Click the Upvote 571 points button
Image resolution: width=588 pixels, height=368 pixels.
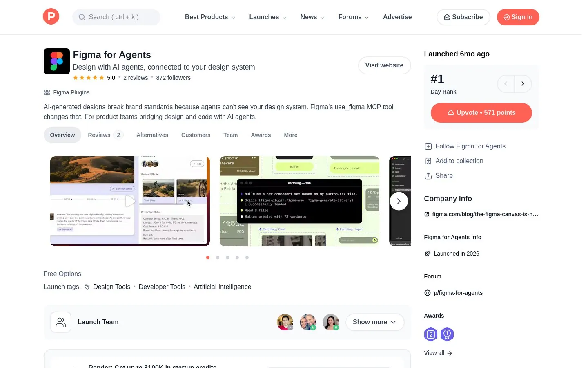481,113
